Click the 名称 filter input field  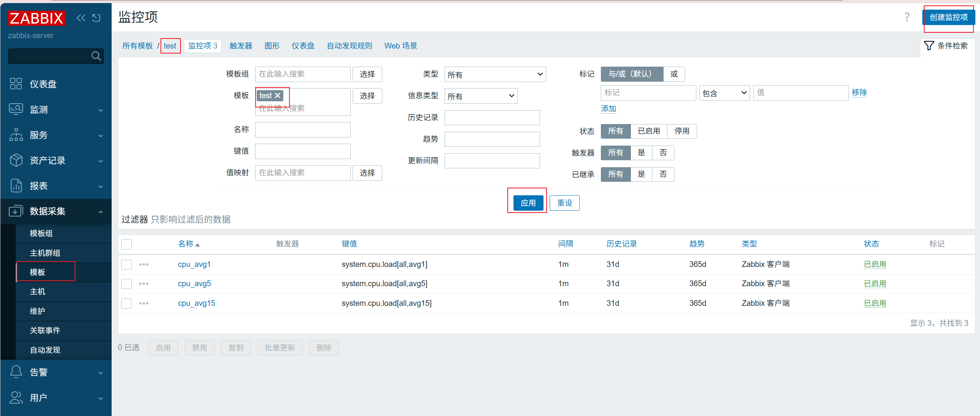pos(303,130)
